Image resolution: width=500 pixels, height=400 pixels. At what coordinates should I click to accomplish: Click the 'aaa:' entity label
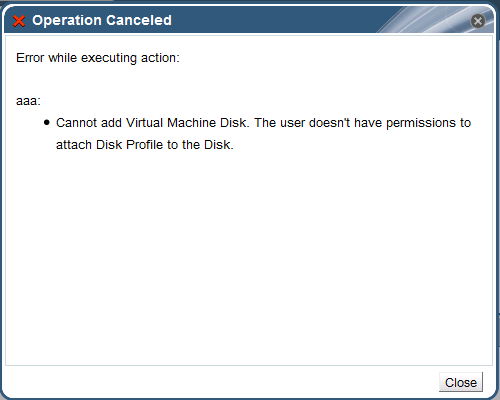click(x=28, y=101)
